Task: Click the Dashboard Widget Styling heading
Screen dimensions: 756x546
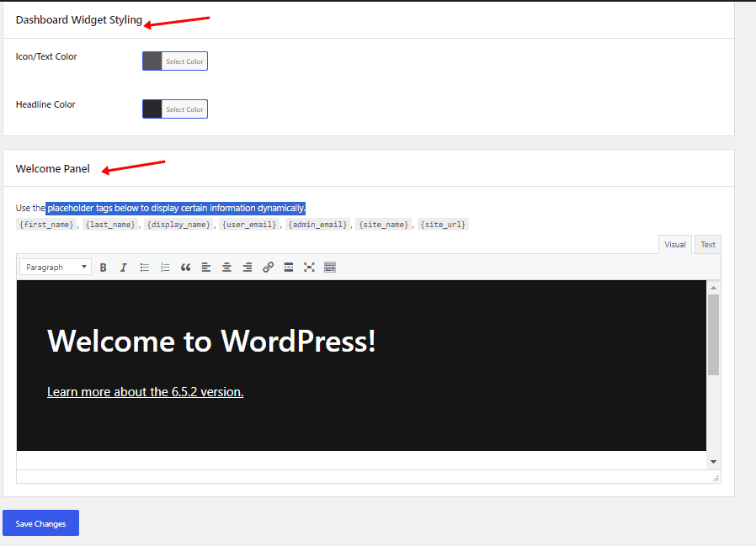Action: pyautogui.click(x=79, y=19)
